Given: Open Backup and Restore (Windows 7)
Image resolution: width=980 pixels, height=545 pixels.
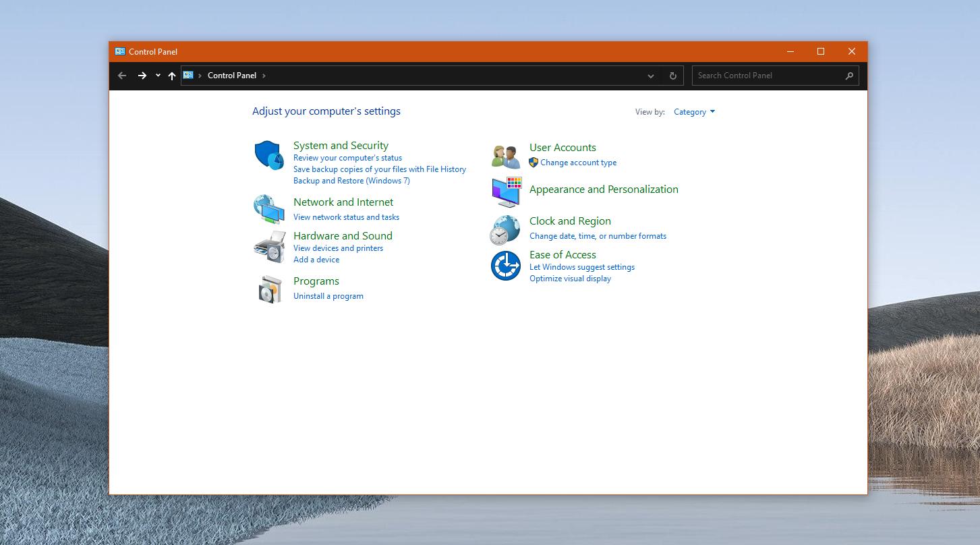Looking at the screenshot, I should pos(351,181).
